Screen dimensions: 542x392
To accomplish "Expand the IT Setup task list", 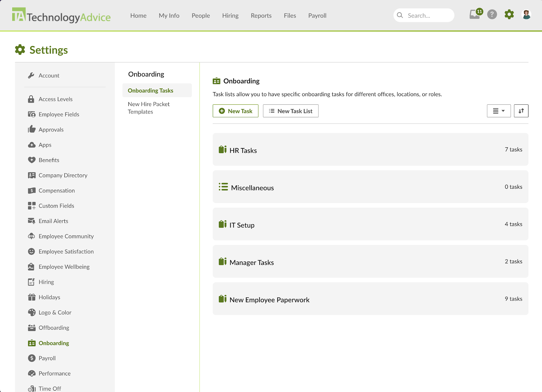I will pyautogui.click(x=371, y=224).
